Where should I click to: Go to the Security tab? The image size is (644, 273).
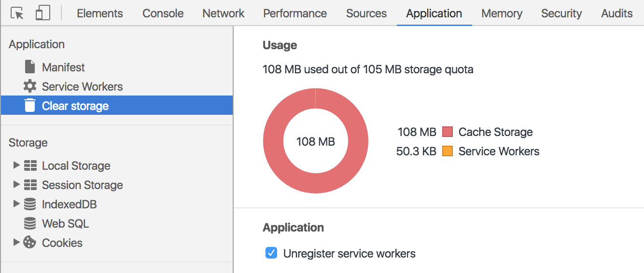pos(561,14)
